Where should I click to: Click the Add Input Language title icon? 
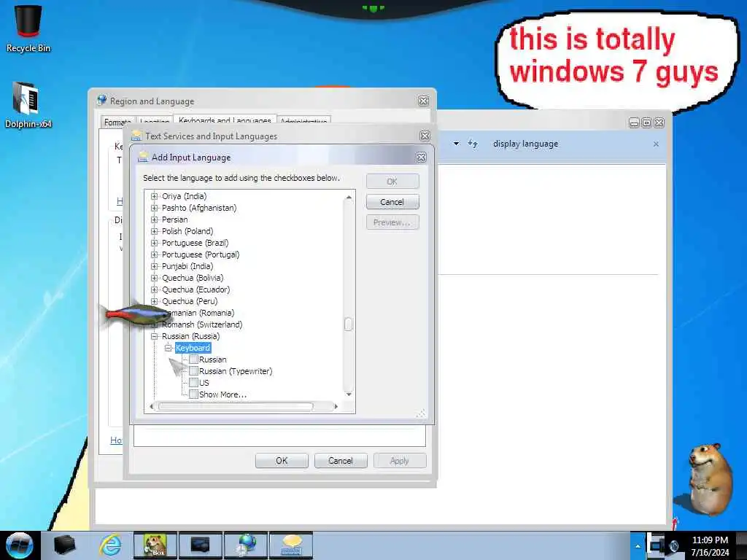pos(142,157)
